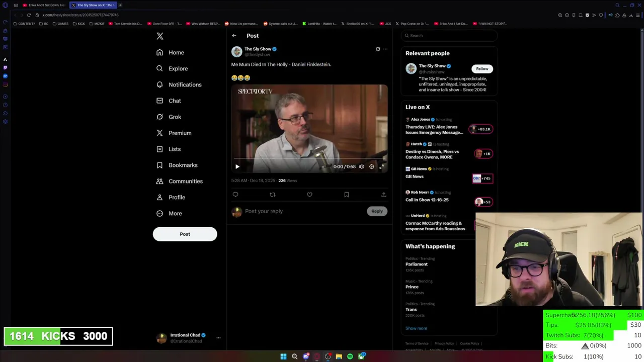The image size is (644, 362).
Task: Open the post's three-dot options menu
Action: pos(385,49)
